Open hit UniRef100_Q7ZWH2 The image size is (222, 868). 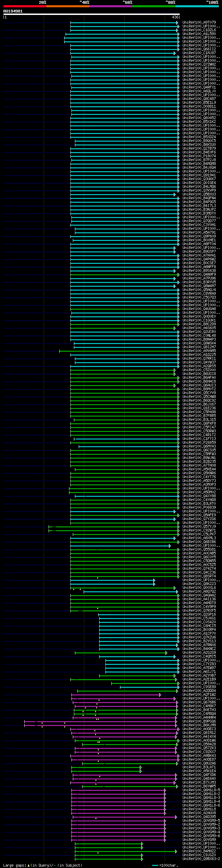click(199, 65)
